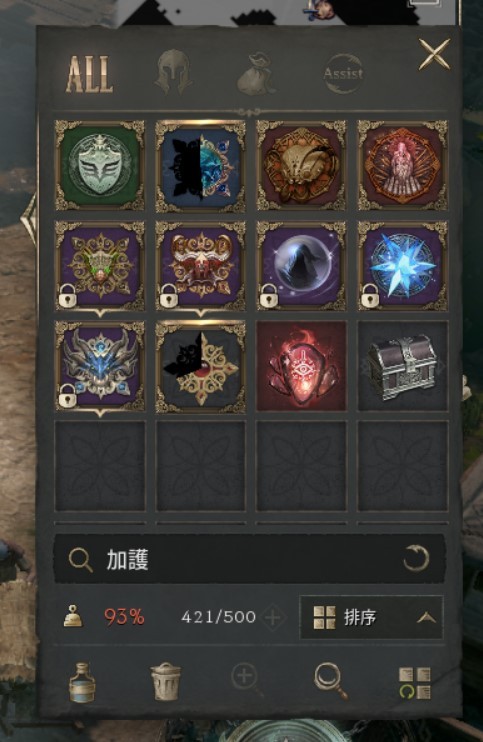
Task: Click the blue crystal star item
Action: pyautogui.click(x=402, y=265)
